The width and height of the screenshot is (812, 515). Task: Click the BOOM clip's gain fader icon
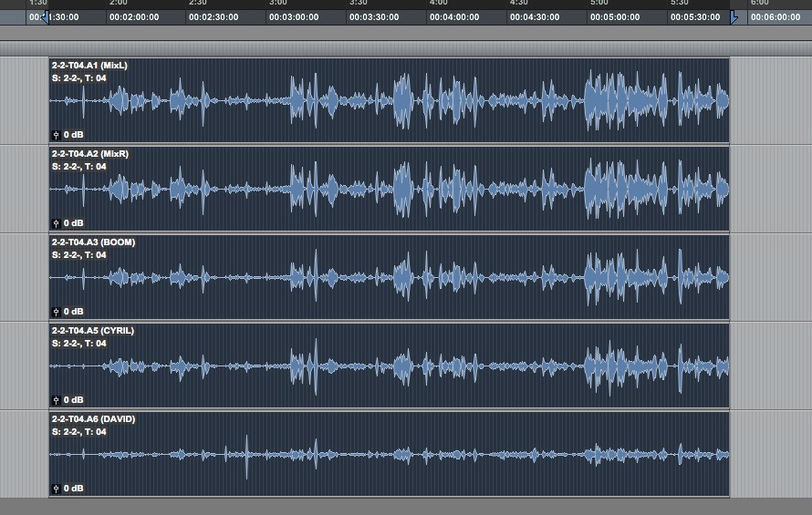click(x=57, y=312)
